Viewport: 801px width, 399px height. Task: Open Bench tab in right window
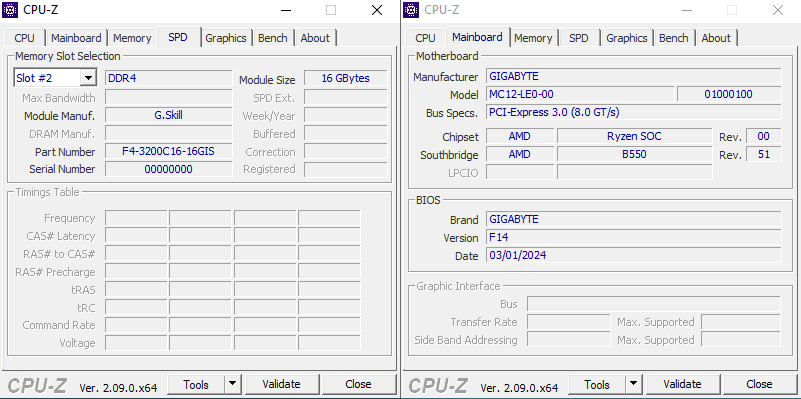point(674,38)
